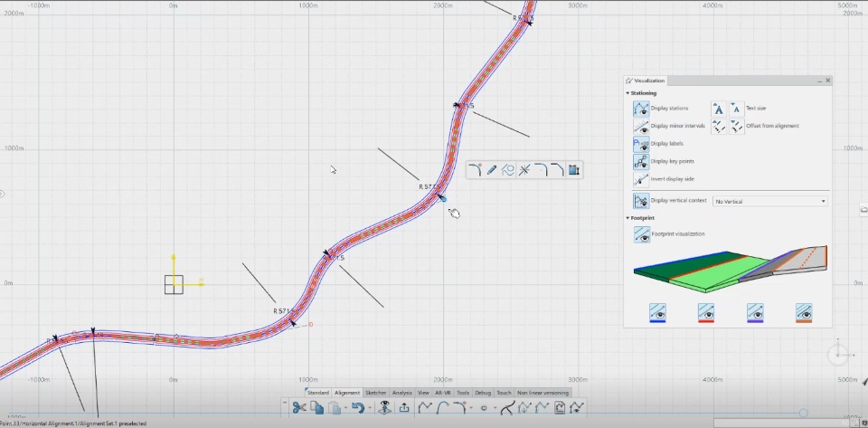The height and width of the screenshot is (428, 868).
Task: Toggle the blue footprint layer visibility
Action: [657, 312]
